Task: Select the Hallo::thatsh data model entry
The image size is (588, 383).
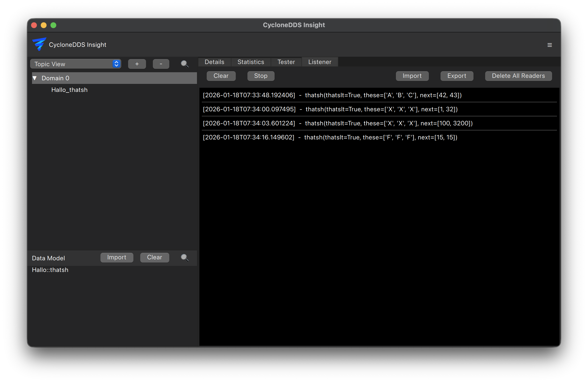Action: 50,270
